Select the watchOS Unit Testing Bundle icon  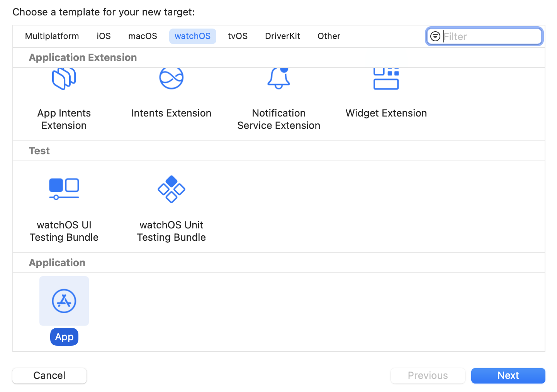[x=172, y=189]
